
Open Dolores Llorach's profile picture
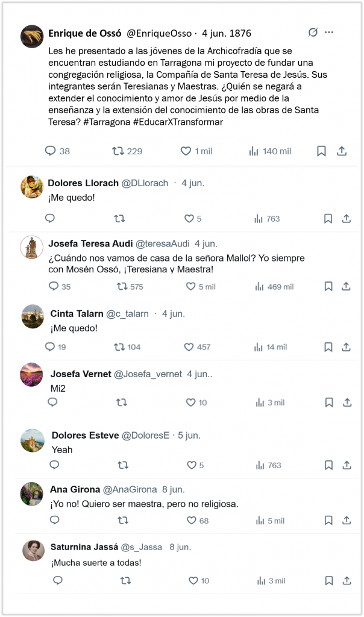pyautogui.click(x=32, y=187)
